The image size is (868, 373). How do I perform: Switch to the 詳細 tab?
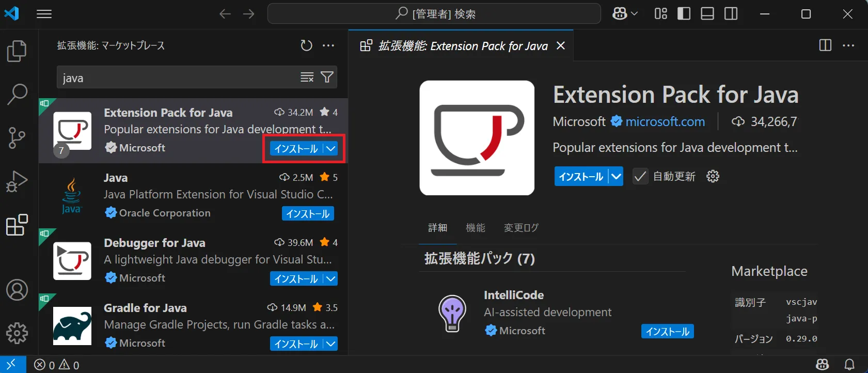pyautogui.click(x=438, y=228)
